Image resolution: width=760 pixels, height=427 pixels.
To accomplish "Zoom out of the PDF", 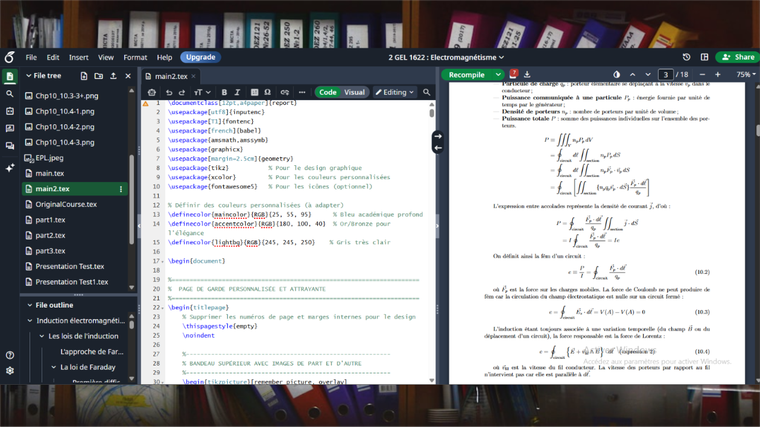I will point(702,75).
